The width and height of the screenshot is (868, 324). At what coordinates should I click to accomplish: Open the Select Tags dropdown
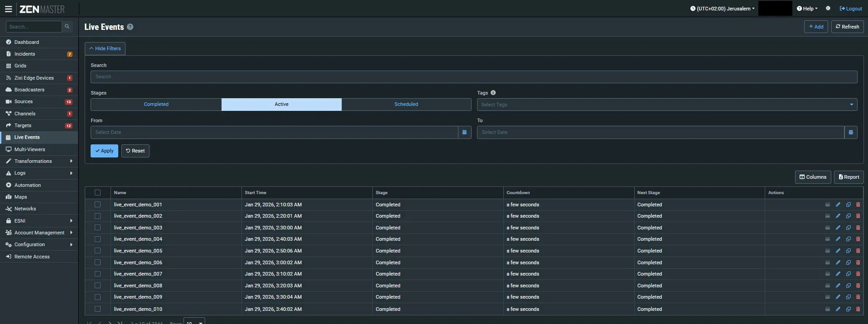click(667, 105)
